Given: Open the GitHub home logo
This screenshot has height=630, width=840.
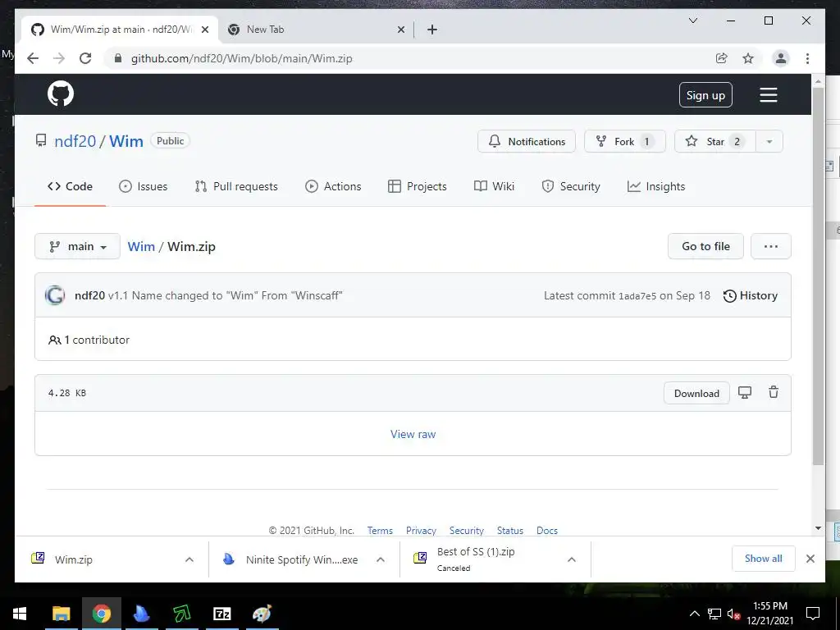Looking at the screenshot, I should click(x=61, y=94).
